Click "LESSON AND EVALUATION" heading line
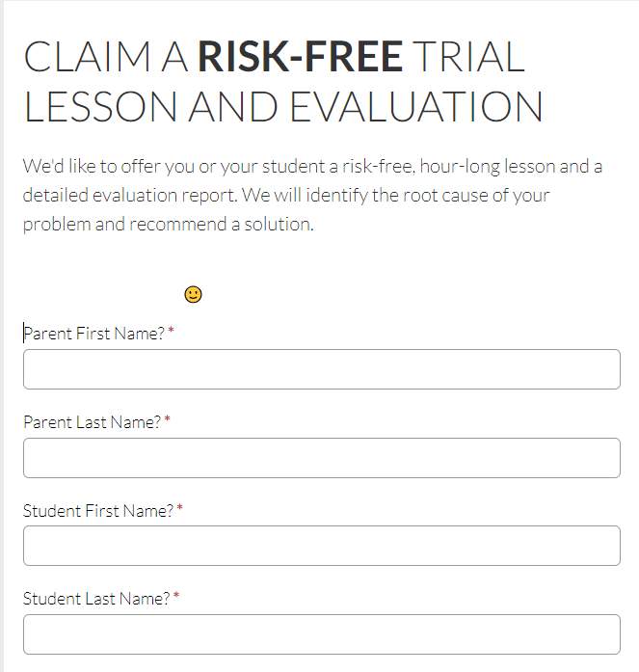The width and height of the screenshot is (639, 672). [x=283, y=107]
